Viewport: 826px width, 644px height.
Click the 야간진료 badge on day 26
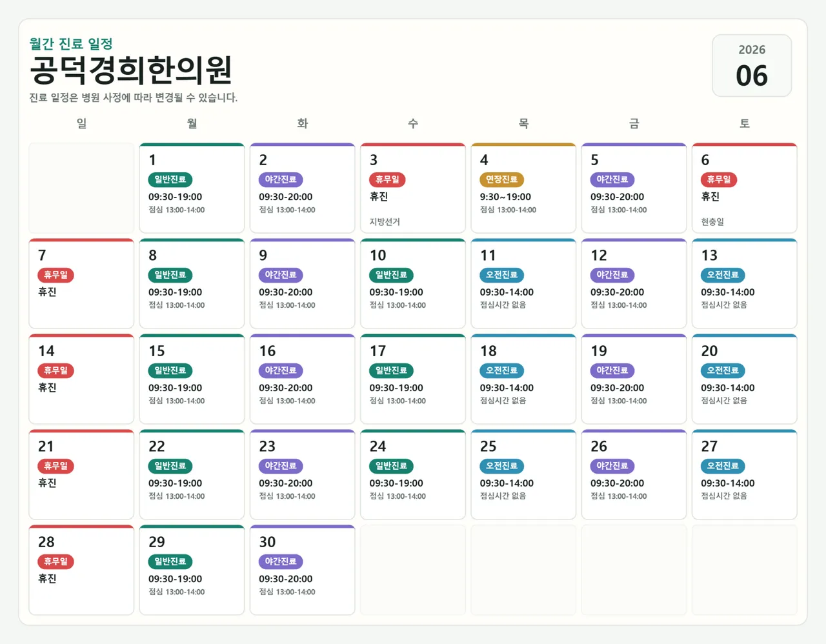612,466
